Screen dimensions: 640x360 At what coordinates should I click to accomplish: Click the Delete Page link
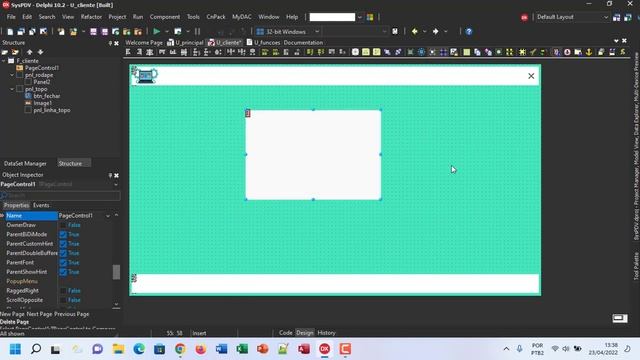[14, 322]
